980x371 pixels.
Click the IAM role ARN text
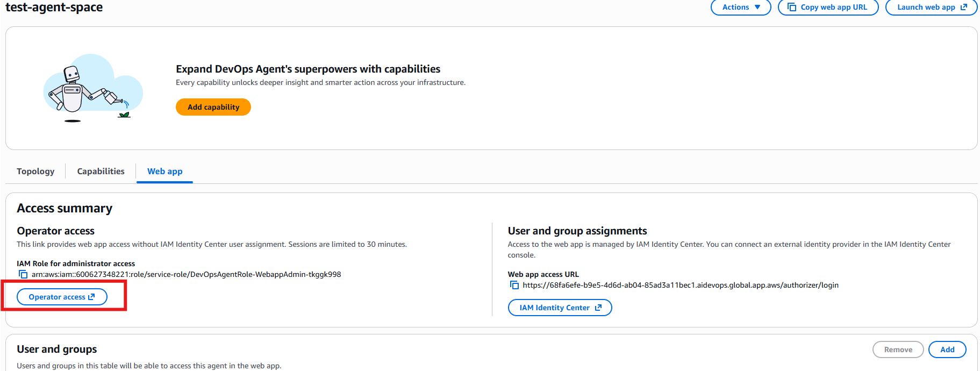click(186, 274)
